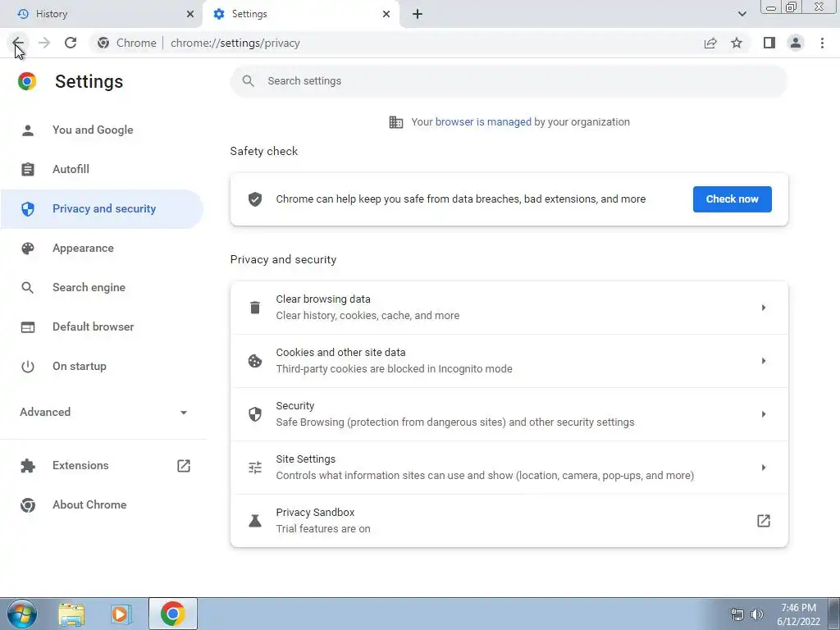This screenshot has width=840, height=630.
Task: Click the address bar URL
Action: 235,43
